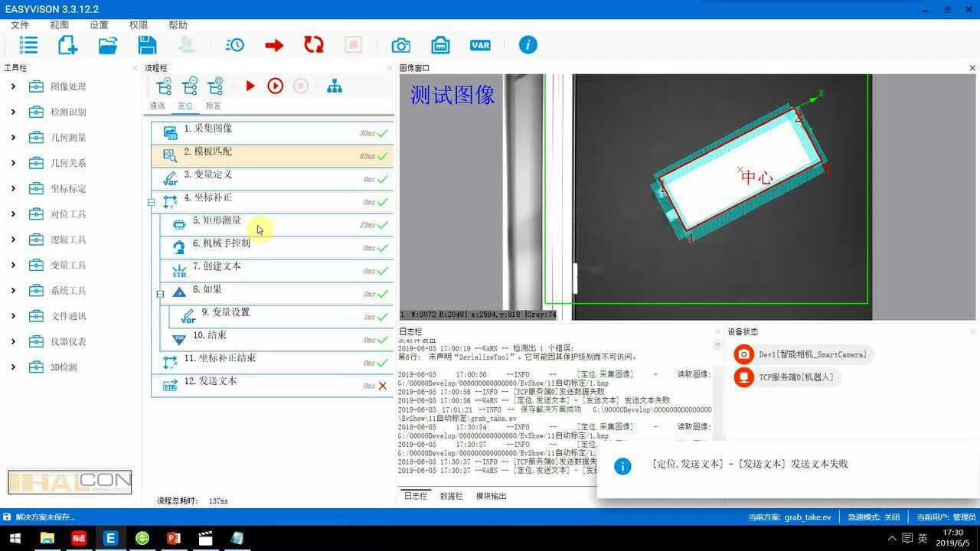Switch to the 标定 tab in 流程栏
Screen dimensions: 980x551
[213, 105]
